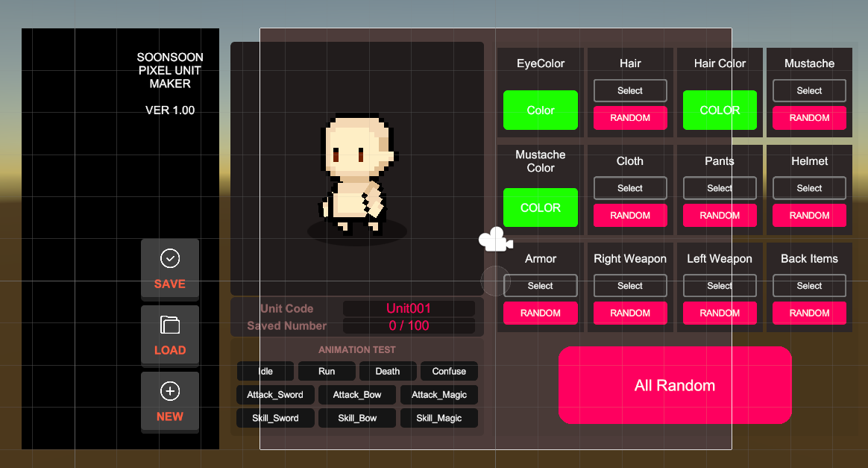
Task: Open the Back Items Select chooser
Action: point(809,286)
